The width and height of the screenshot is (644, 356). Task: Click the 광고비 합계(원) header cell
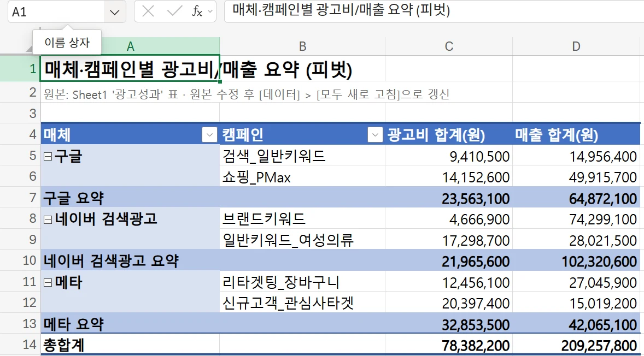pos(449,134)
